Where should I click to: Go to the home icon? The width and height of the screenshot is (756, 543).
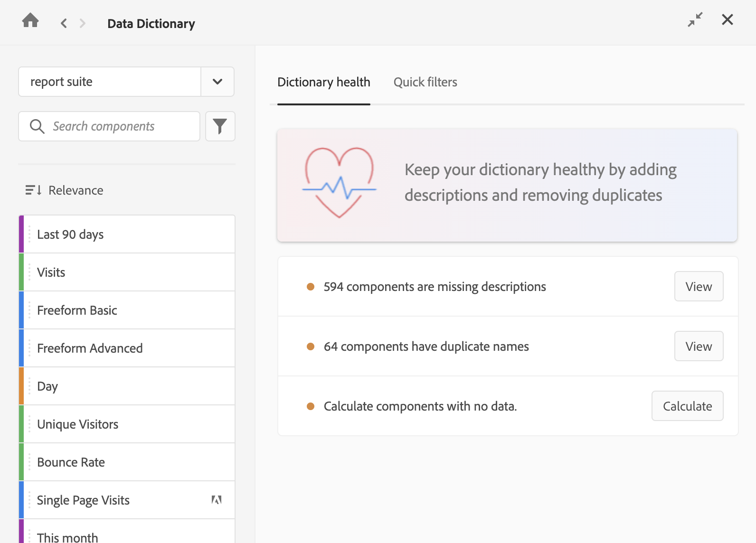[30, 20]
